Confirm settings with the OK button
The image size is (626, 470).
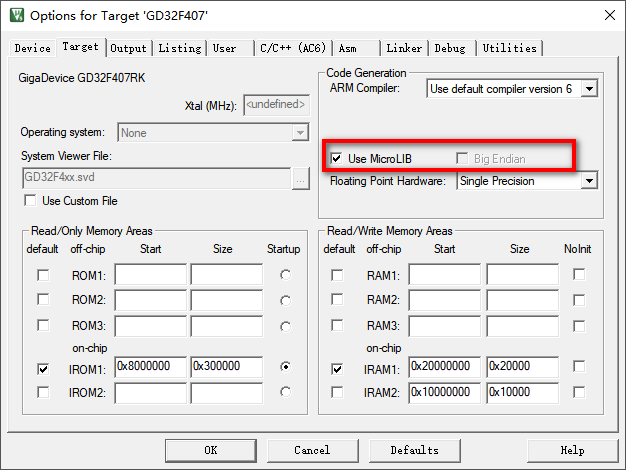211,450
